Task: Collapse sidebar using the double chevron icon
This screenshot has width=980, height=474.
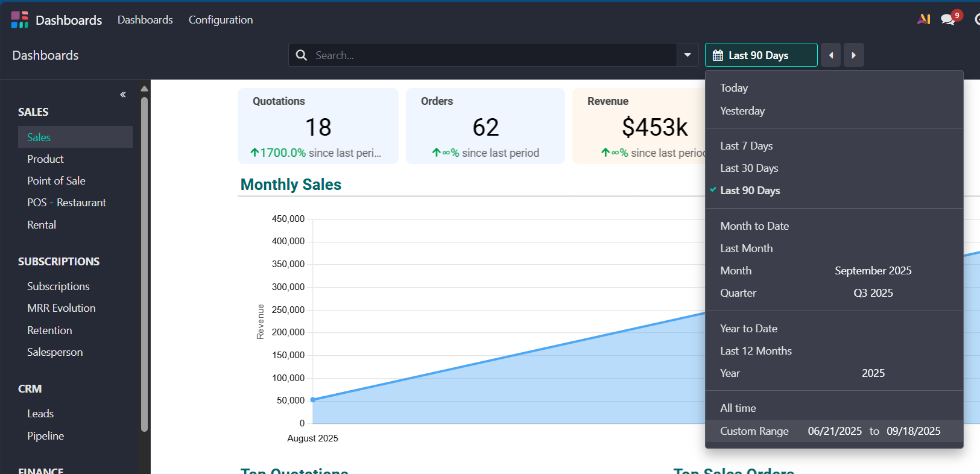Action: click(123, 95)
